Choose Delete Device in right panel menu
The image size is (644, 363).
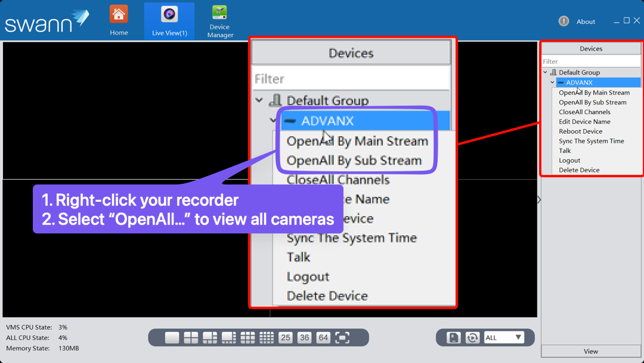[579, 170]
